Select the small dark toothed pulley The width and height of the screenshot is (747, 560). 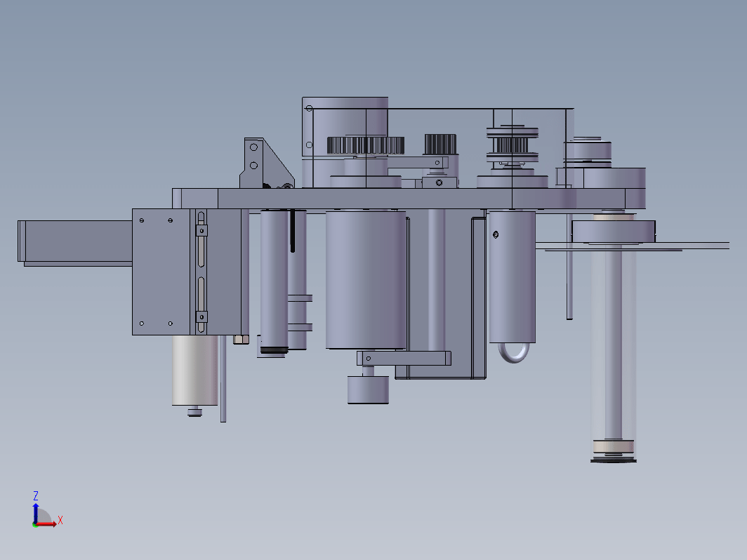tap(440, 144)
